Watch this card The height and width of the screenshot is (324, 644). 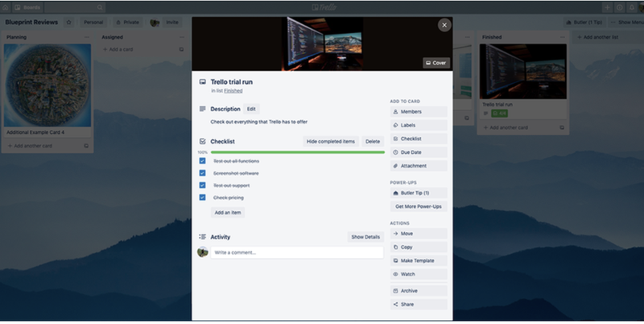click(419, 274)
